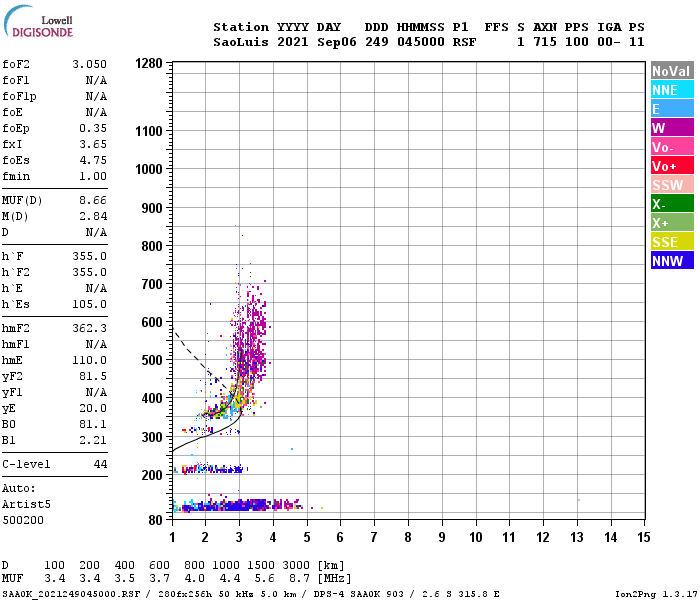Click the h`F value 355.0
Screen dimensions: 700x600
89,256
